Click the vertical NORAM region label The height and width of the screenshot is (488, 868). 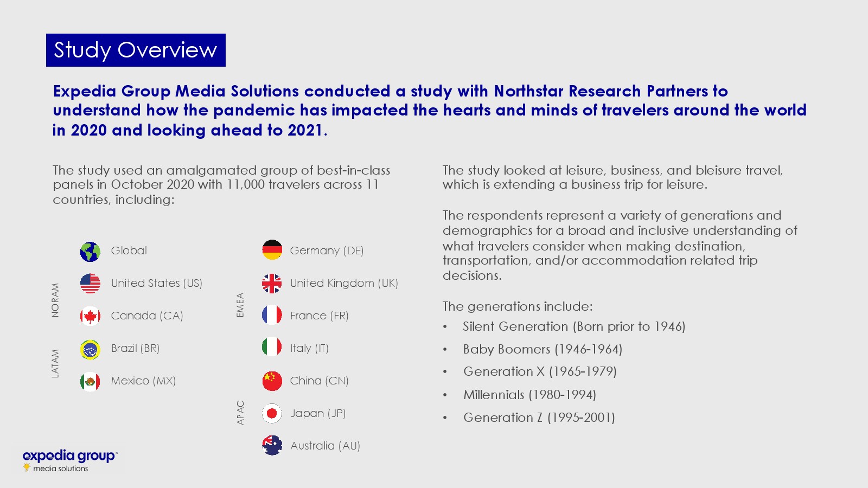[55, 300]
